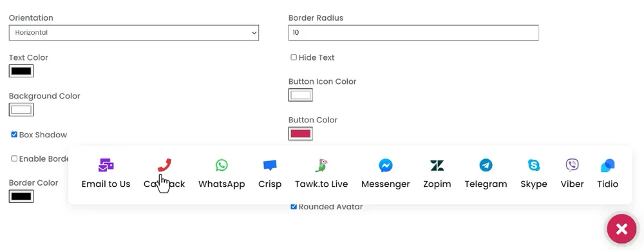644x250 pixels.
Task: Pick a new Background Color swatch
Action: [x=21, y=110]
